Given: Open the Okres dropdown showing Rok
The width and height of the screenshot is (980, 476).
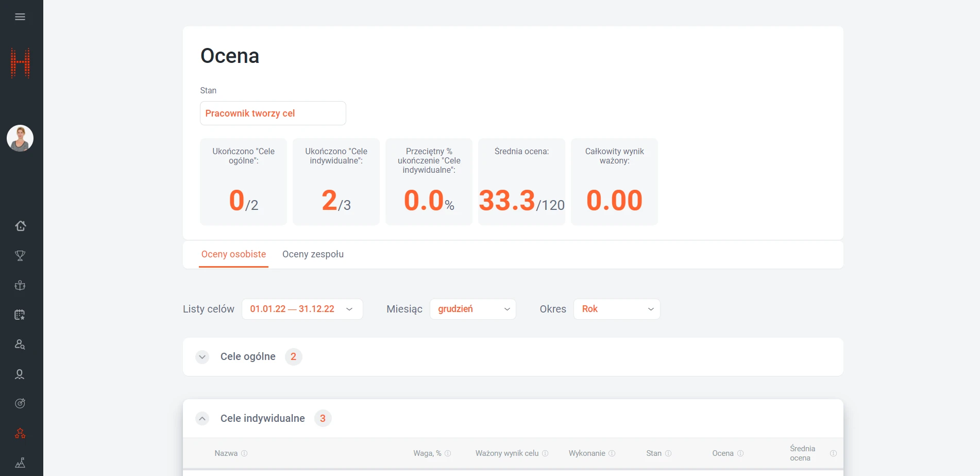Looking at the screenshot, I should click(616, 309).
